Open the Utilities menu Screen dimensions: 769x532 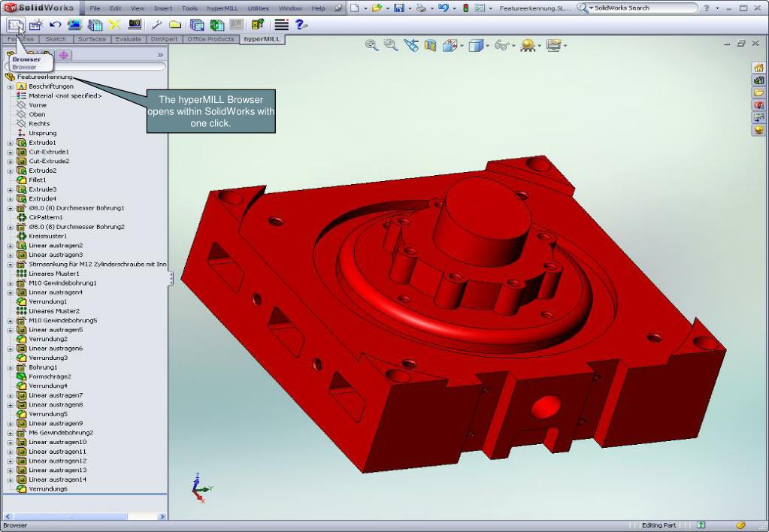[x=258, y=8]
